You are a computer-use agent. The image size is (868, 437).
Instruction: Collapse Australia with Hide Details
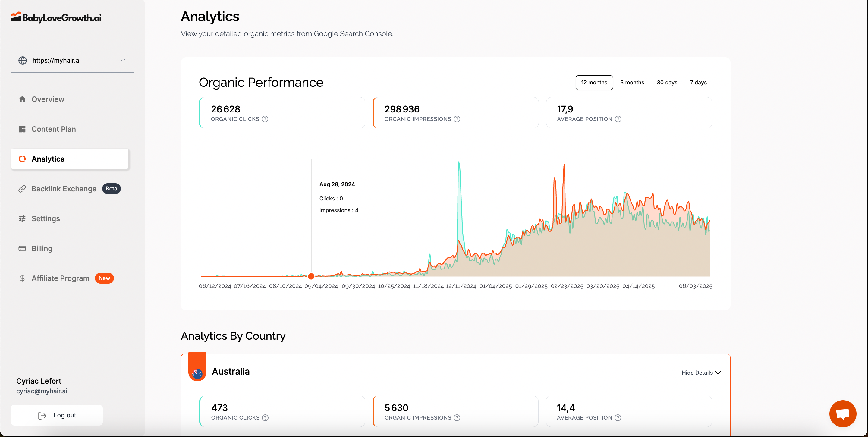(701, 373)
